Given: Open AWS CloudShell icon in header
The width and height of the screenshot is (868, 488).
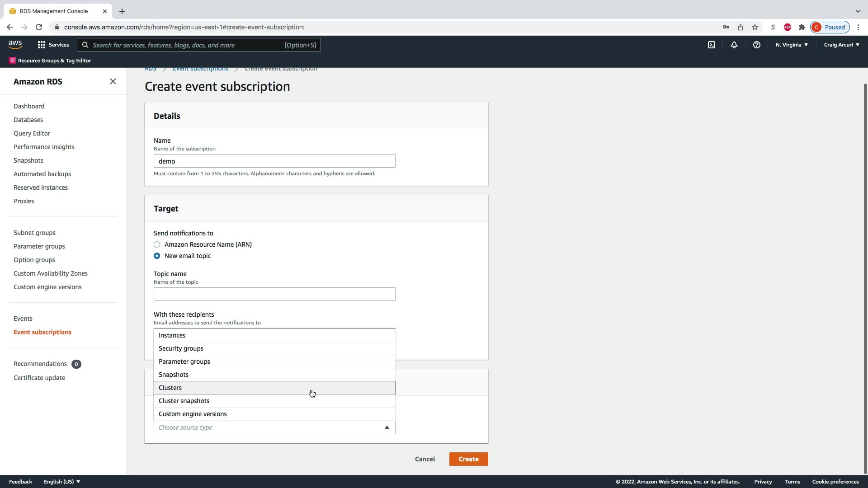Looking at the screenshot, I should [712, 45].
